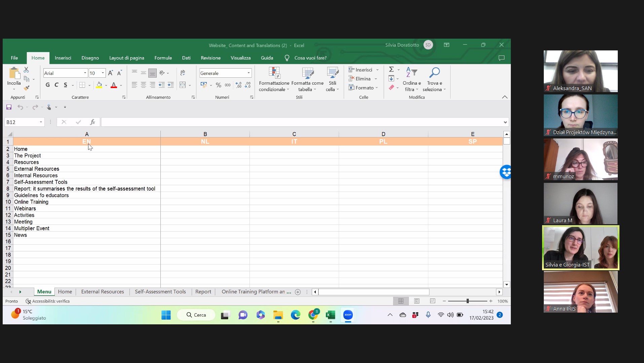644x363 pixels.
Task: Click Stili cella button
Action: pos(333,79)
